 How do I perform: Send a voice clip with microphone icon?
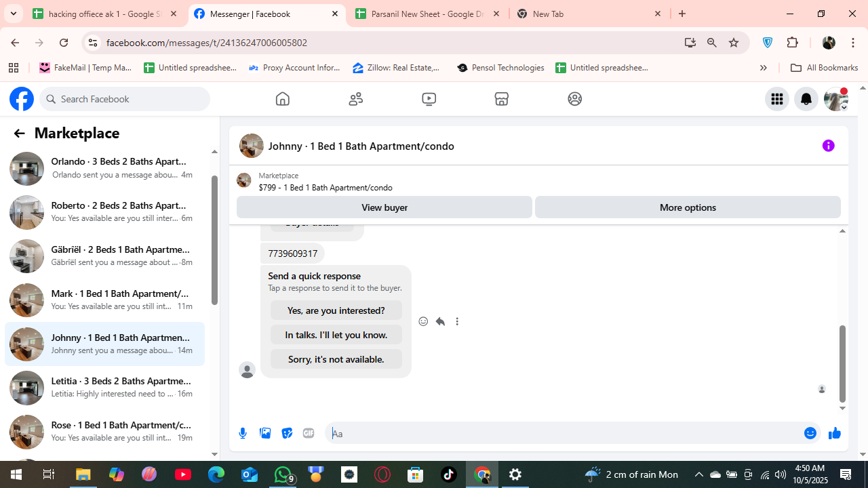pyautogui.click(x=243, y=433)
